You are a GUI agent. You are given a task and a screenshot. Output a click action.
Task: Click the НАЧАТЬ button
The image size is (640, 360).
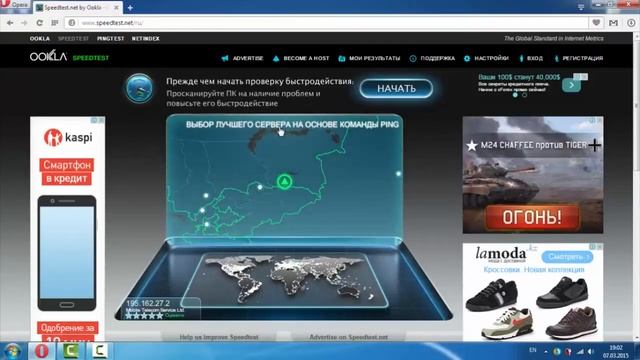point(396,89)
